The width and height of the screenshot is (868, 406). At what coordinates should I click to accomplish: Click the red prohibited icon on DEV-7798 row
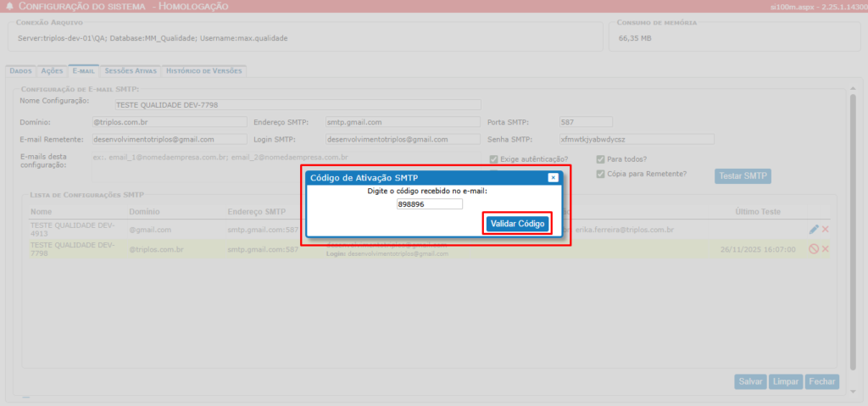pyautogui.click(x=814, y=249)
